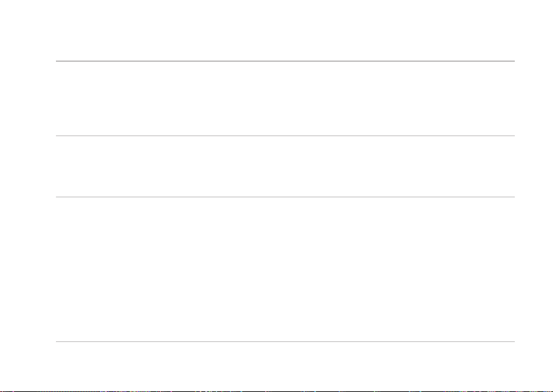Click the blank section between first and second dividers
The image size is (553, 392).
(285, 99)
